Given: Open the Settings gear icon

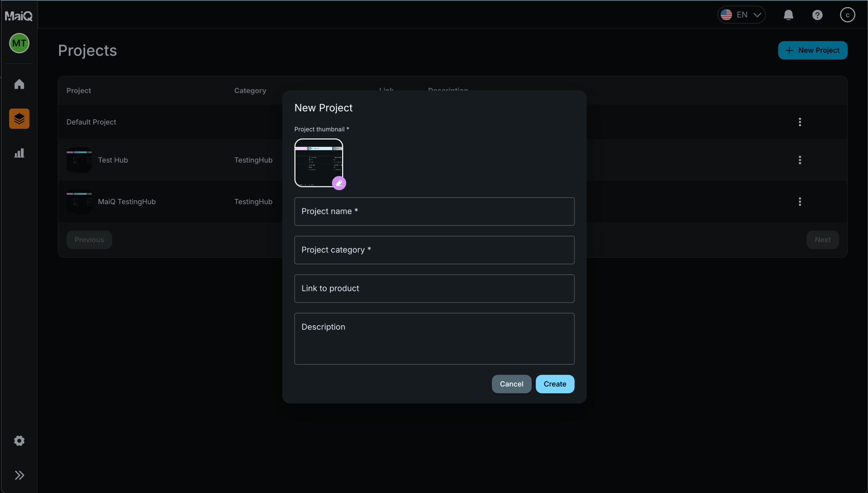Looking at the screenshot, I should point(19,440).
